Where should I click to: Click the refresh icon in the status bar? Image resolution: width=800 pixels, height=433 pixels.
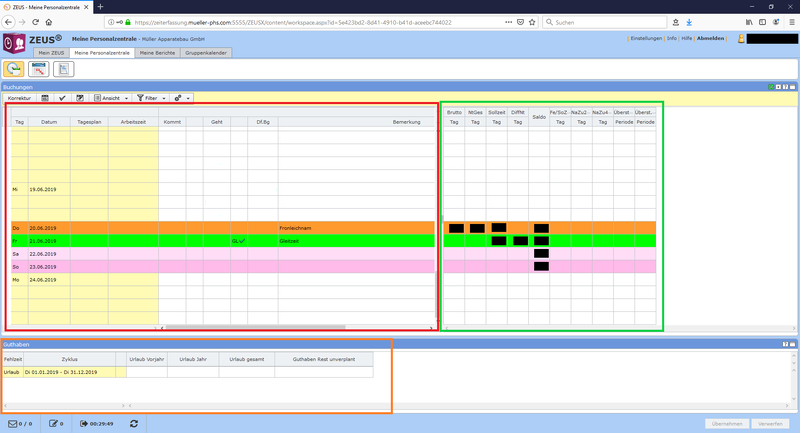point(134,424)
